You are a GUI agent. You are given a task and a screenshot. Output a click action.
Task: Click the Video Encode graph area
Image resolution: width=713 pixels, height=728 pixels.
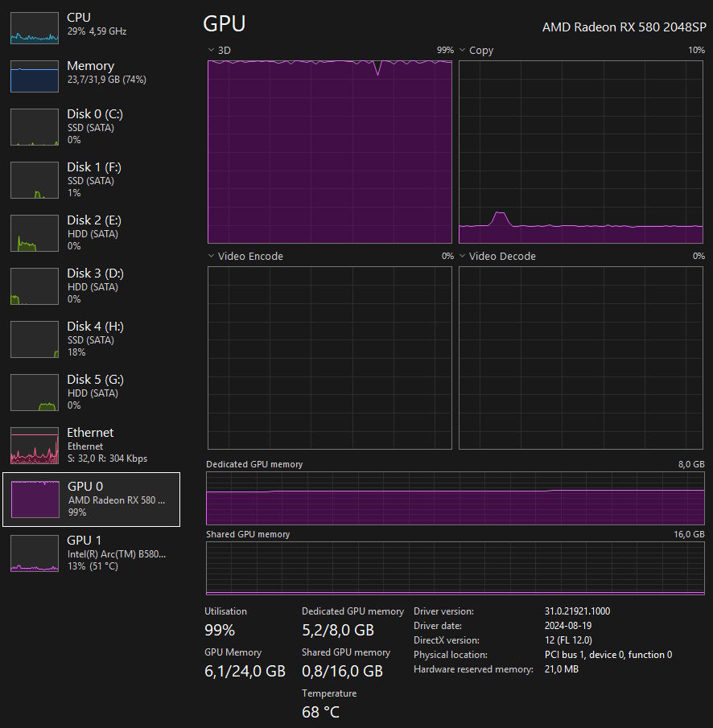(x=330, y=358)
